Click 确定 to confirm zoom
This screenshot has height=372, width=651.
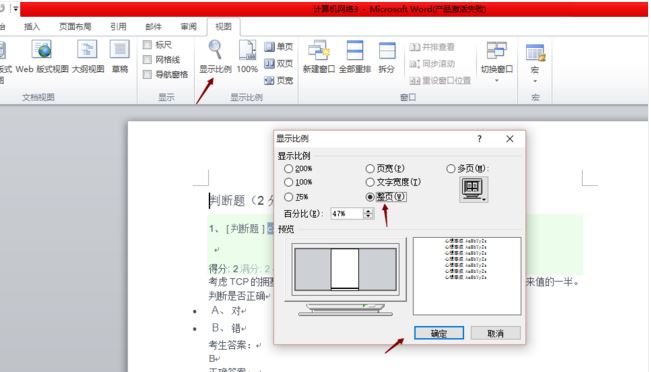pyautogui.click(x=439, y=333)
